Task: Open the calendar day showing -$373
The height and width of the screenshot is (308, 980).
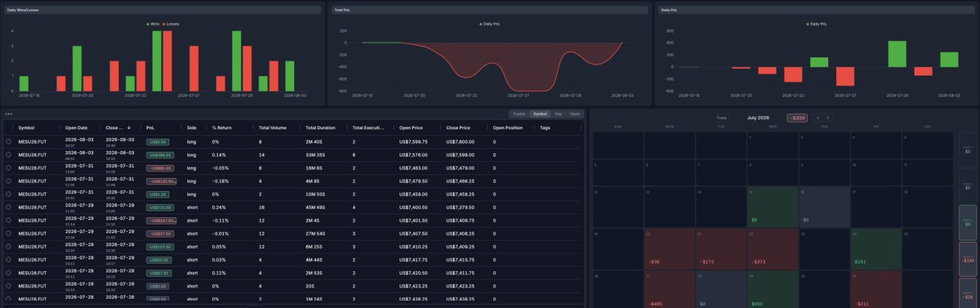Action: click(x=773, y=250)
